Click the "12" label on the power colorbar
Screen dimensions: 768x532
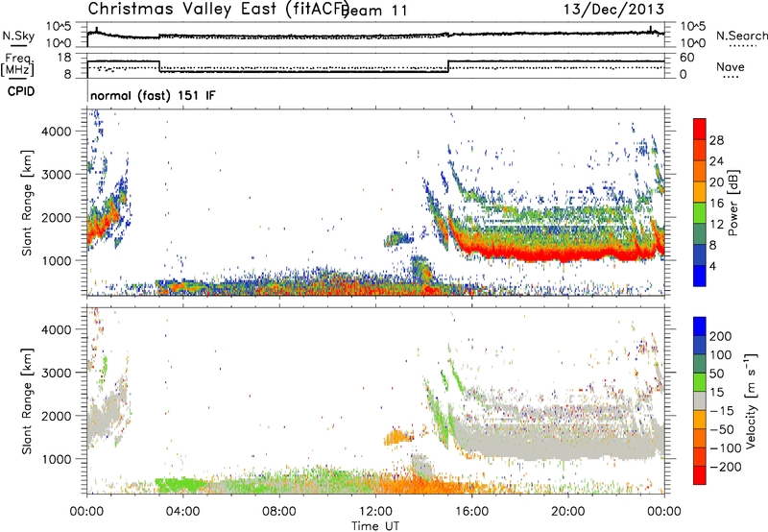pos(716,225)
